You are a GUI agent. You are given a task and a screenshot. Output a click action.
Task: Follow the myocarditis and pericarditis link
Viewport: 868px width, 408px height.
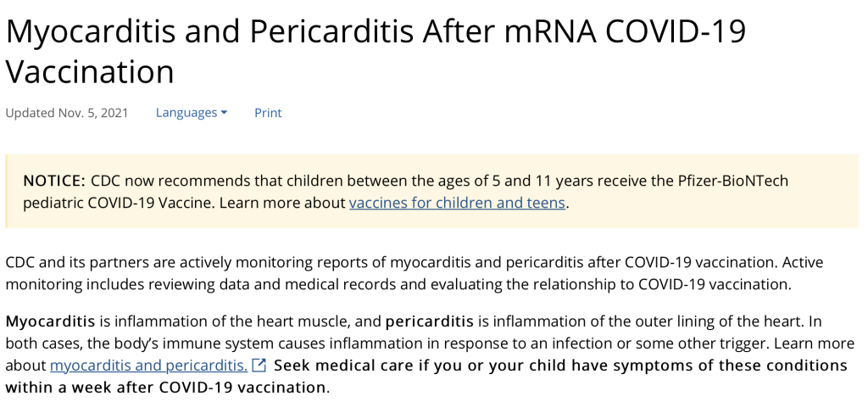148,366
